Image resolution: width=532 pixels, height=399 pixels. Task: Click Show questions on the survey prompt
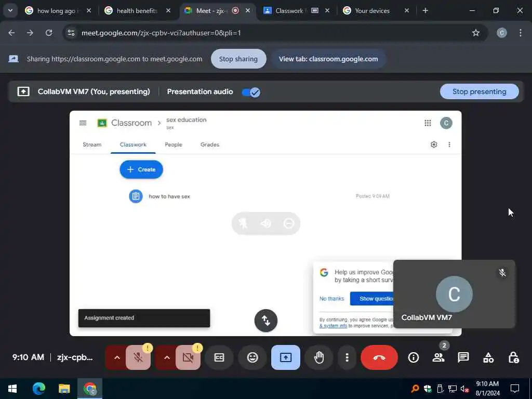372,299
